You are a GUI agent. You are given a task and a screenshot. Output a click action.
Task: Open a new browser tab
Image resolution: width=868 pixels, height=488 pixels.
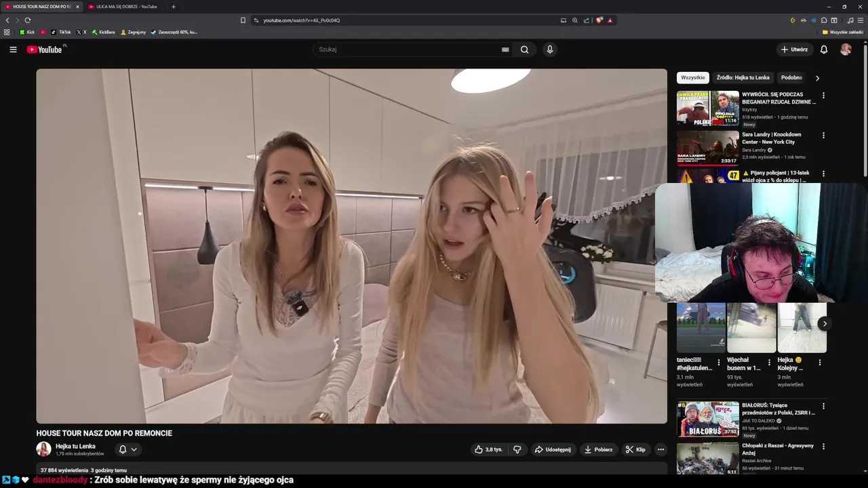[x=173, y=7]
